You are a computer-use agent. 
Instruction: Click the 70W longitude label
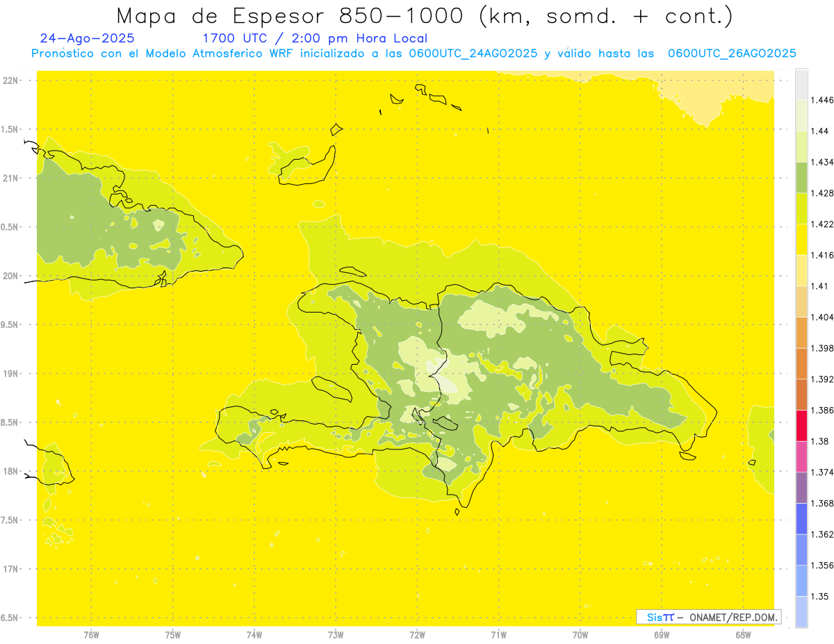[x=580, y=635]
